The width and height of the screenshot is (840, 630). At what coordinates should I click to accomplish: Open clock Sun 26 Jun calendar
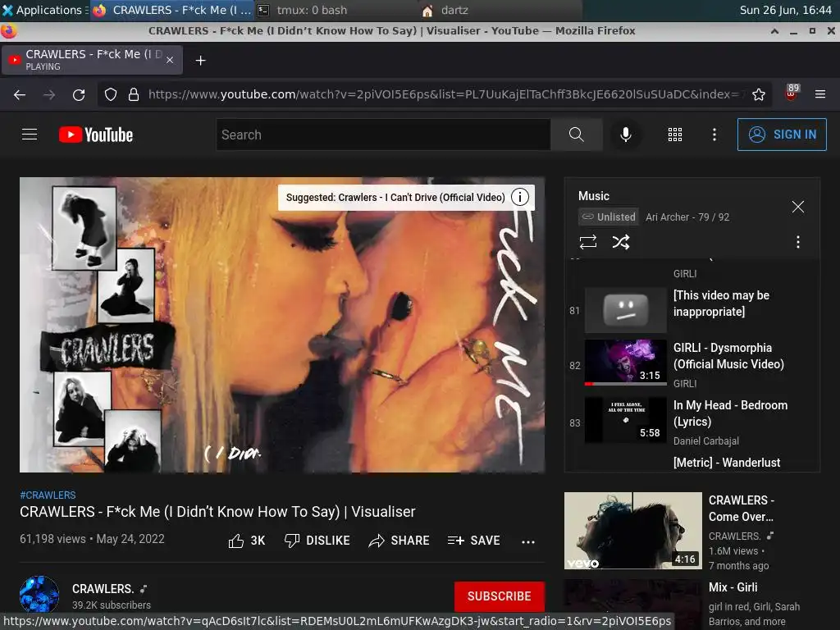tap(785, 10)
